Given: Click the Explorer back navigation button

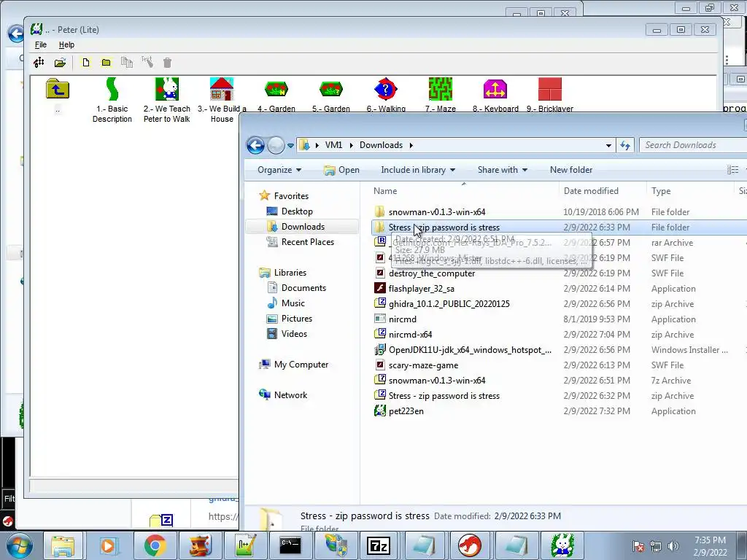Looking at the screenshot, I should [255, 145].
